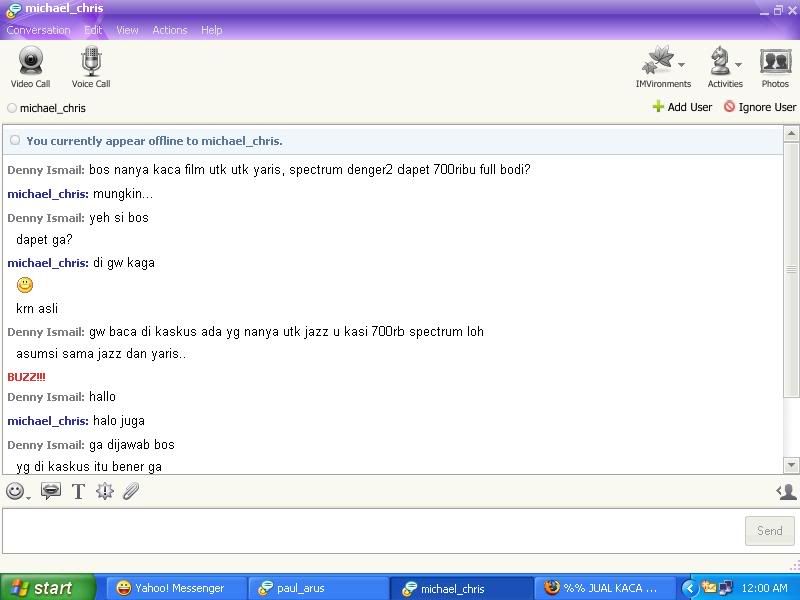Click the message 'krn asli'

37,308
